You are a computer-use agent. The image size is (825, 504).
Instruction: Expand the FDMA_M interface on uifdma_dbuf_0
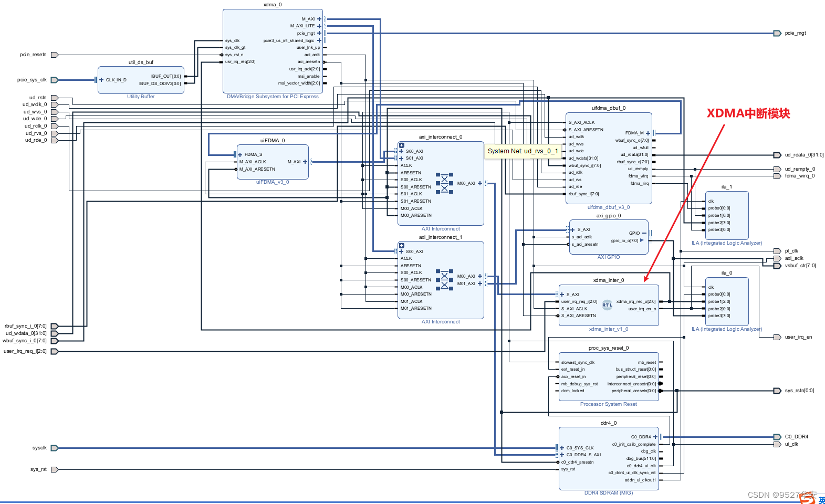[648, 133]
